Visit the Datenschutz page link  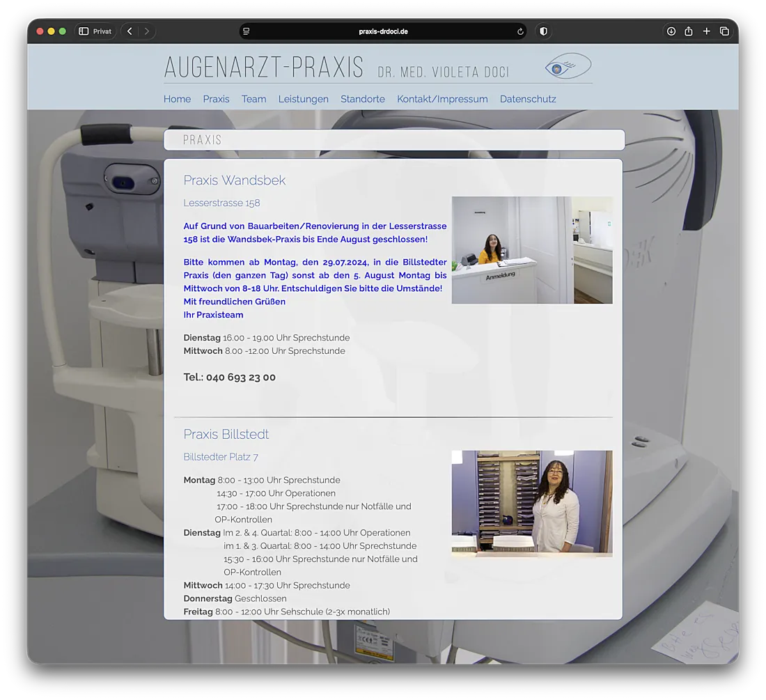[x=528, y=99]
